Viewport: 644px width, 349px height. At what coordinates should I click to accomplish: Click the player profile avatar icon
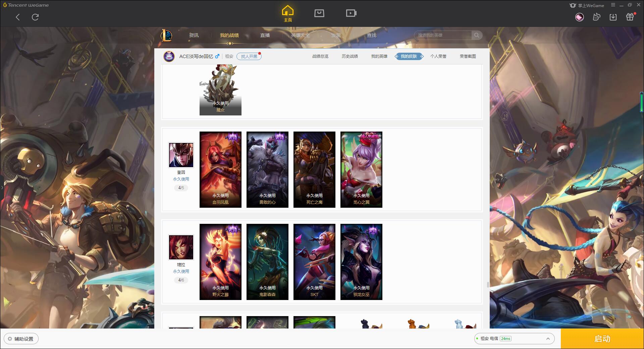point(169,56)
